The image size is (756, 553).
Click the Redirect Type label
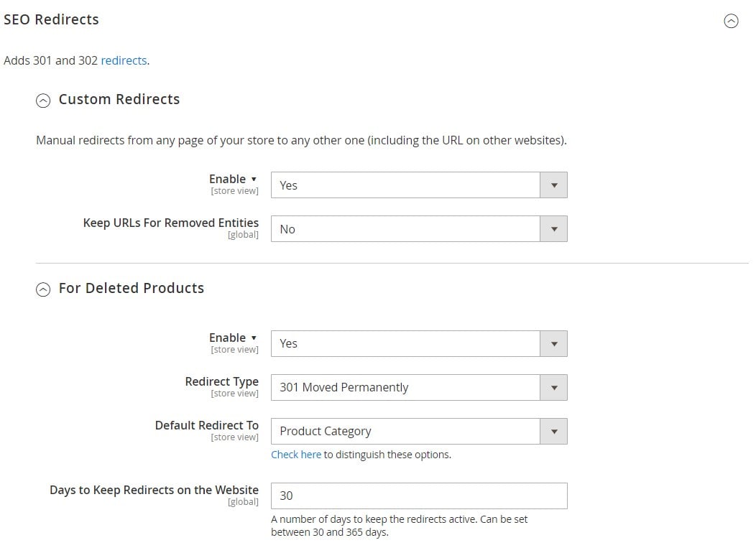pyautogui.click(x=222, y=381)
